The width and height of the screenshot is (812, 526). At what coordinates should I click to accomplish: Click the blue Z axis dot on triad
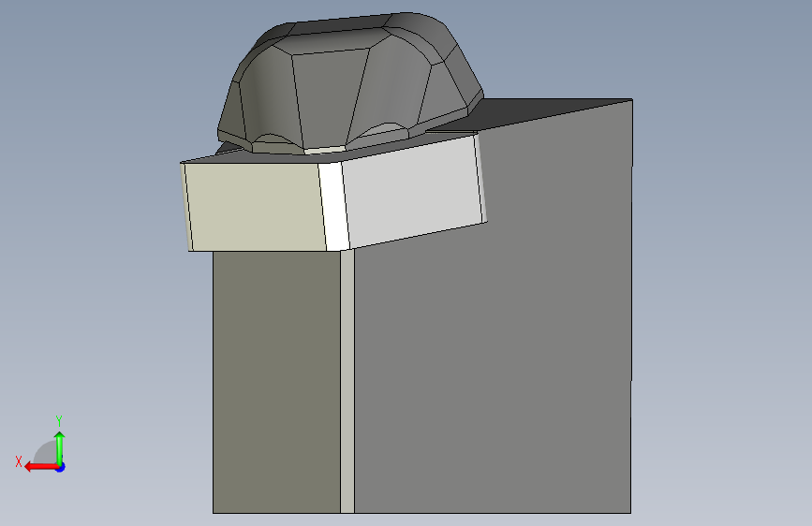pyautogui.click(x=61, y=467)
